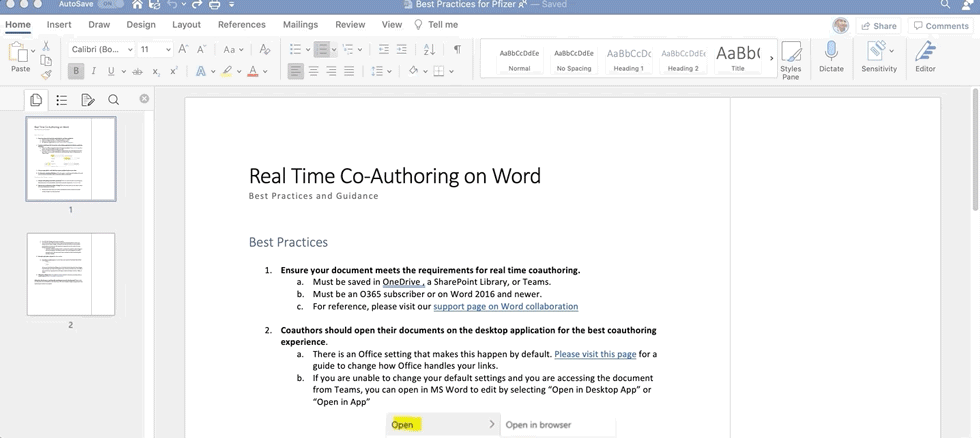
Task: Show paragraph marks with the pilcrow icon
Action: (x=457, y=49)
